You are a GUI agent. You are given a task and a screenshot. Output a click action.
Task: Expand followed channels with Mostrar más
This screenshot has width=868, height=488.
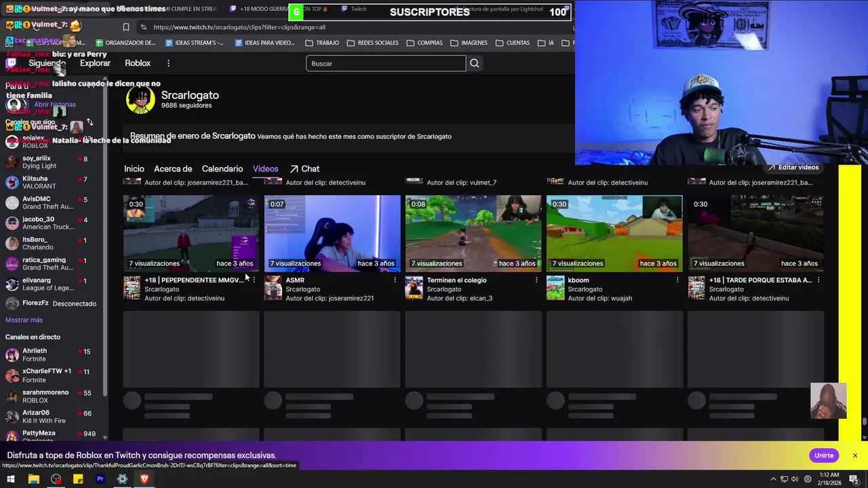coord(24,320)
